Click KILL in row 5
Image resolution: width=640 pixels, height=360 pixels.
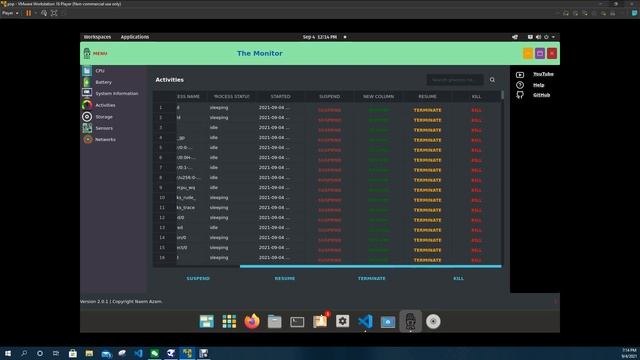click(476, 150)
